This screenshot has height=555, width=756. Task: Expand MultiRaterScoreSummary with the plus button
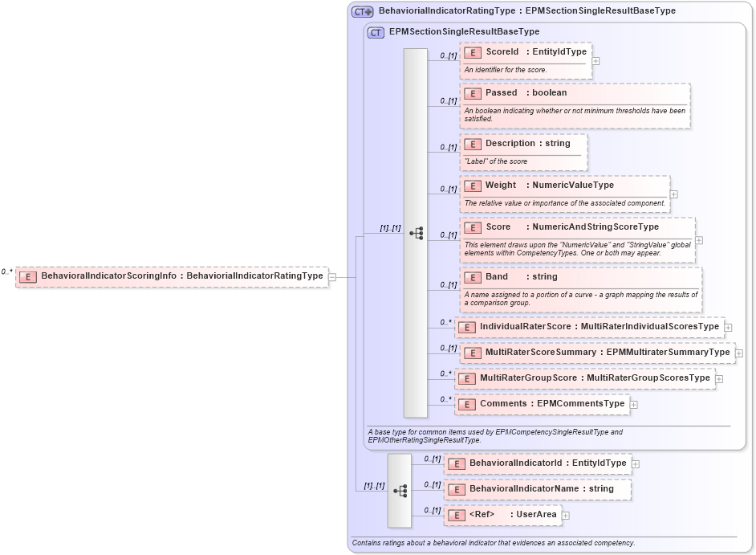tap(739, 352)
